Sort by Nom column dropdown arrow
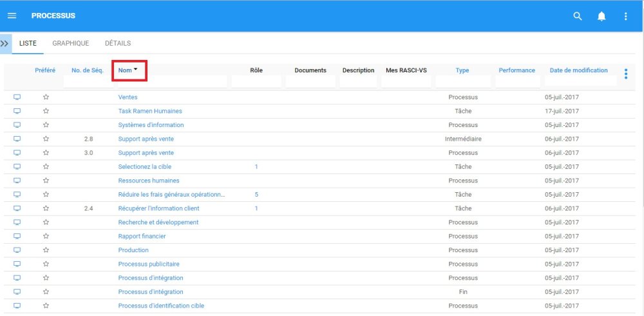Viewport: 644px width, 316px height. pyautogui.click(x=135, y=70)
